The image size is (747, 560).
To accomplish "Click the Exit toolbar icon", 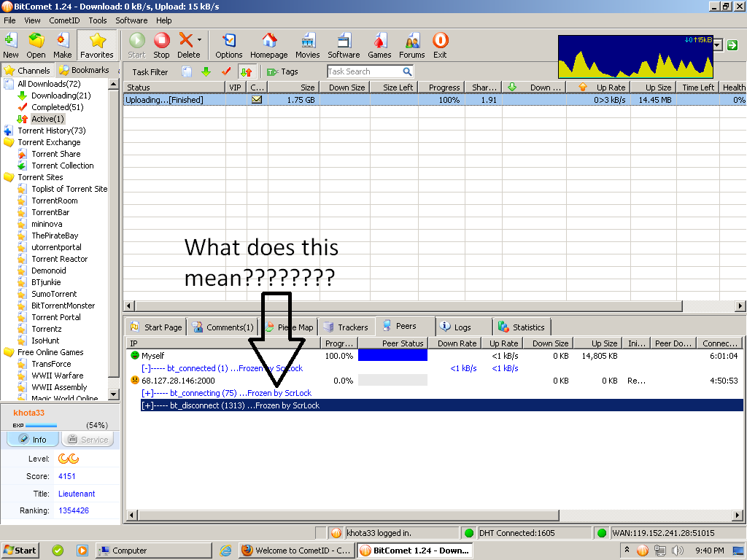I will [x=440, y=44].
